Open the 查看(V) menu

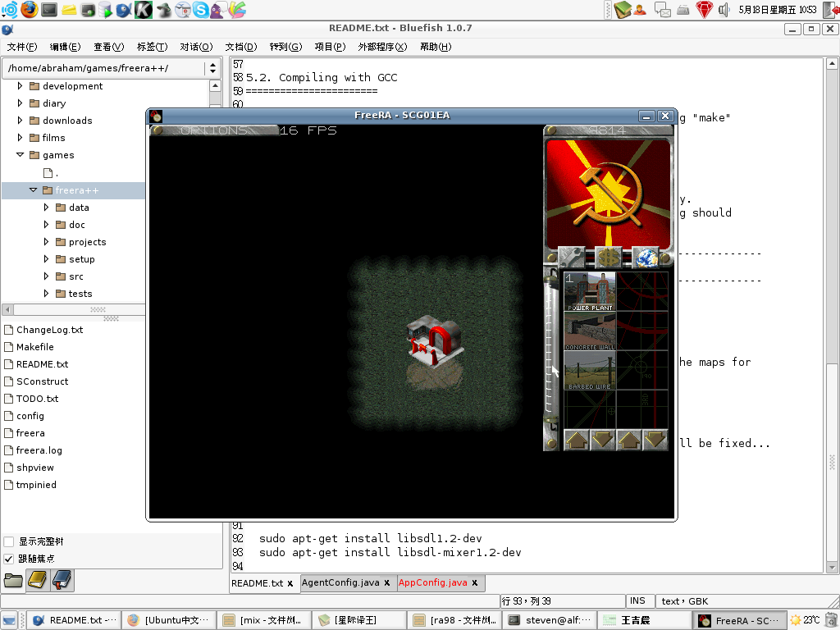click(109, 47)
